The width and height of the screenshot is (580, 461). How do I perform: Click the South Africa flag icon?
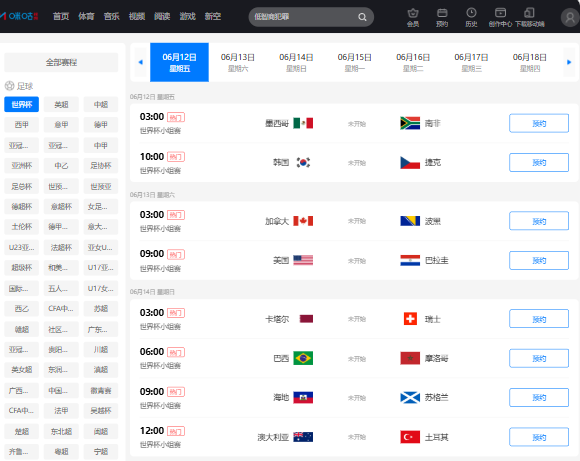[x=410, y=123]
